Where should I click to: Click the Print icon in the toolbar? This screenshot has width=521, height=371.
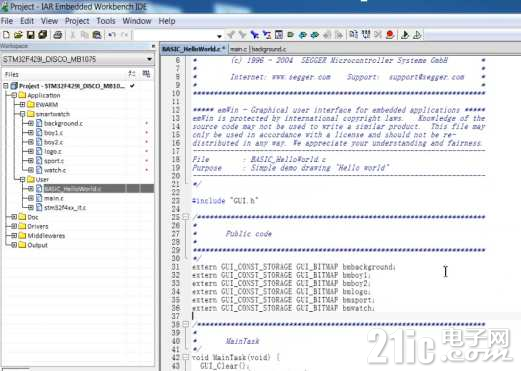(58, 35)
